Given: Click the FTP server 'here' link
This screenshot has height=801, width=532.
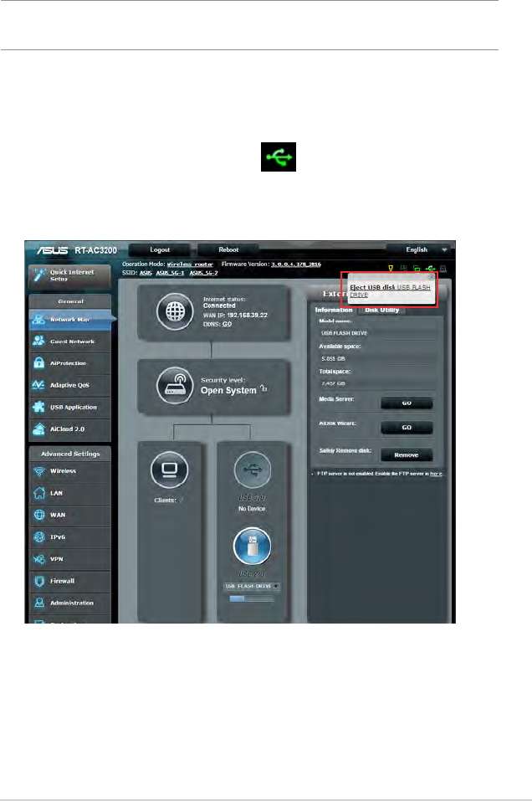Looking at the screenshot, I should [436, 474].
